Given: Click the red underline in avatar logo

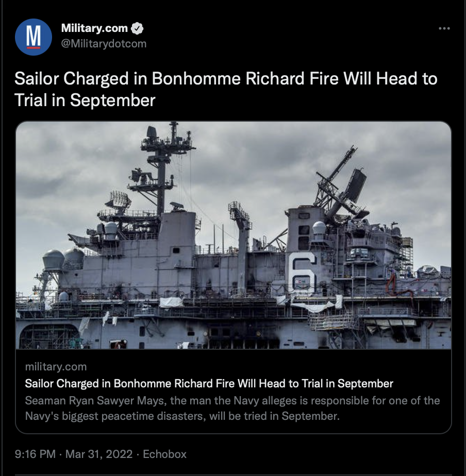Looking at the screenshot, I should 34,47.
